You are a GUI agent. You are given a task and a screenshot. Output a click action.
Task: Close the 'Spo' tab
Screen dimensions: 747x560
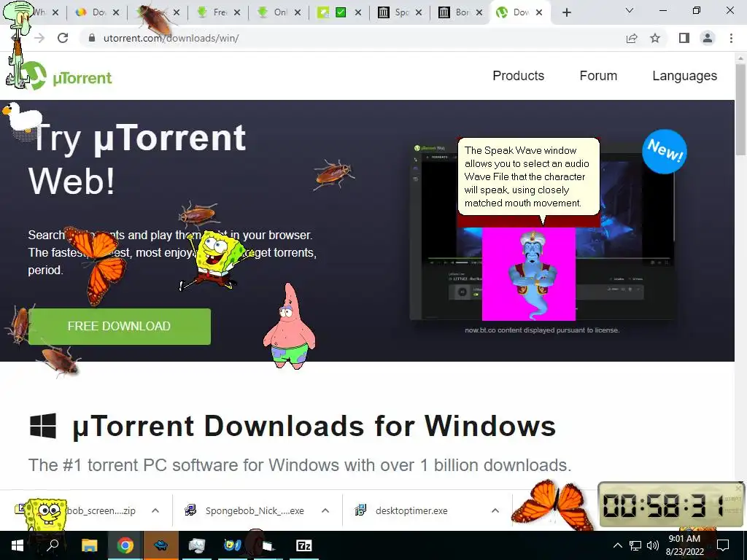pyautogui.click(x=419, y=12)
